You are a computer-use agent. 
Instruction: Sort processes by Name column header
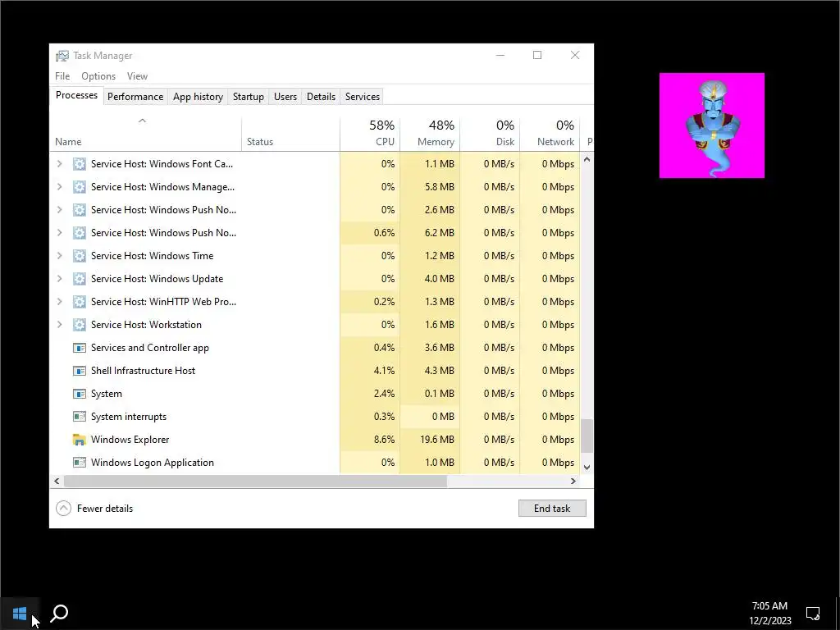click(x=145, y=134)
